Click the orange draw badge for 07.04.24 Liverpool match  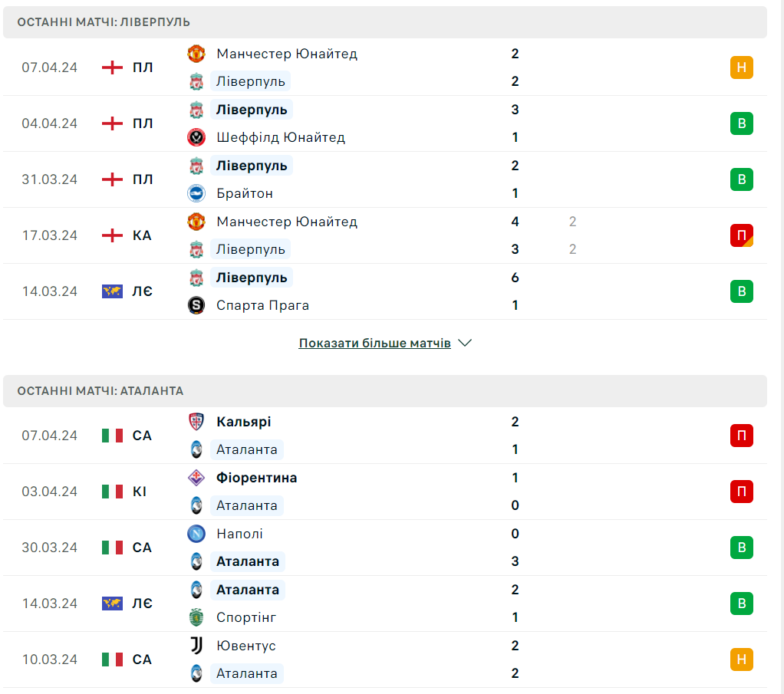point(742,67)
